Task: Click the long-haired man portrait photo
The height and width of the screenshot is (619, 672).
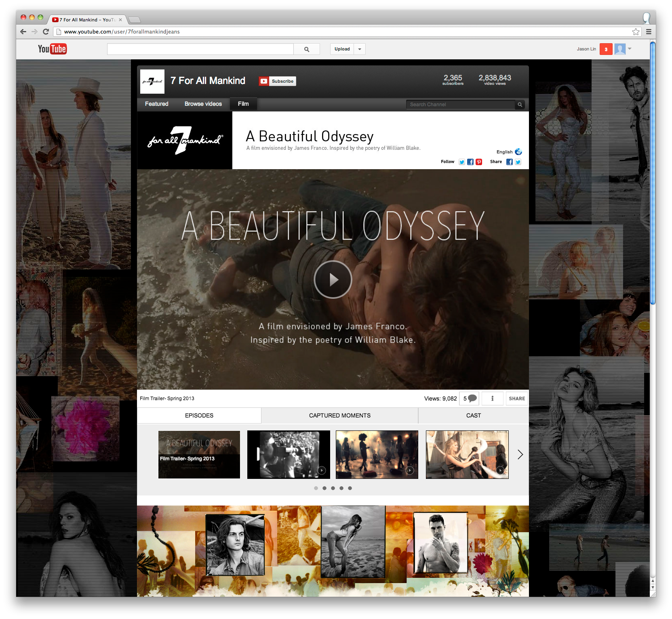Action: [x=235, y=545]
